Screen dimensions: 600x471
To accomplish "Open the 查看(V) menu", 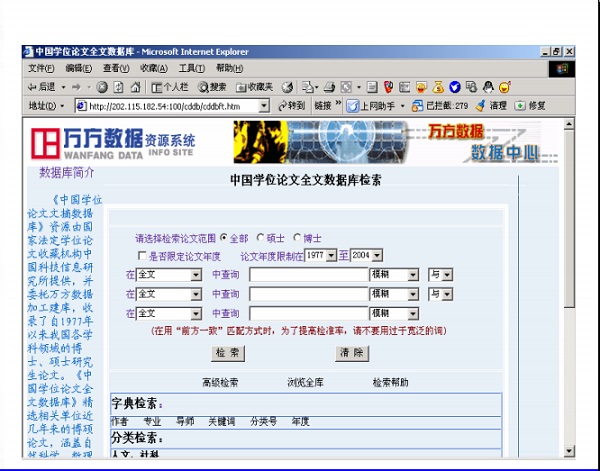I will tap(116, 68).
